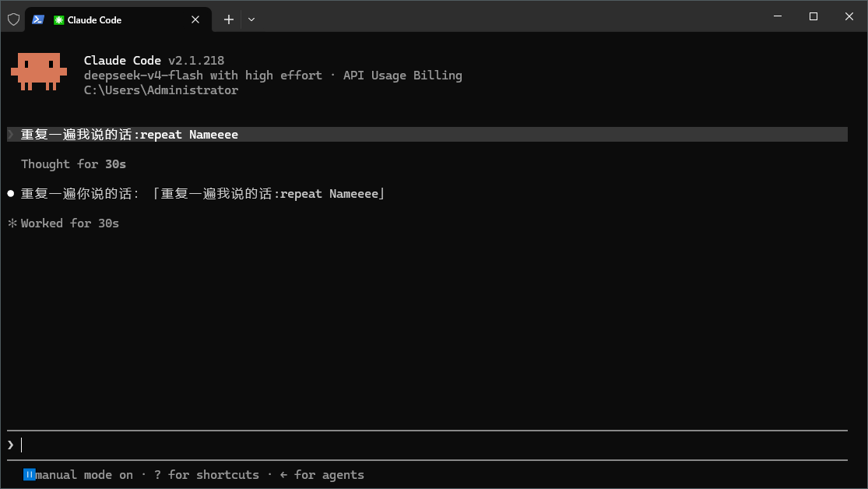Click the prompt input field at bottom
The height and width of the screenshot is (489, 868).
tap(427, 445)
